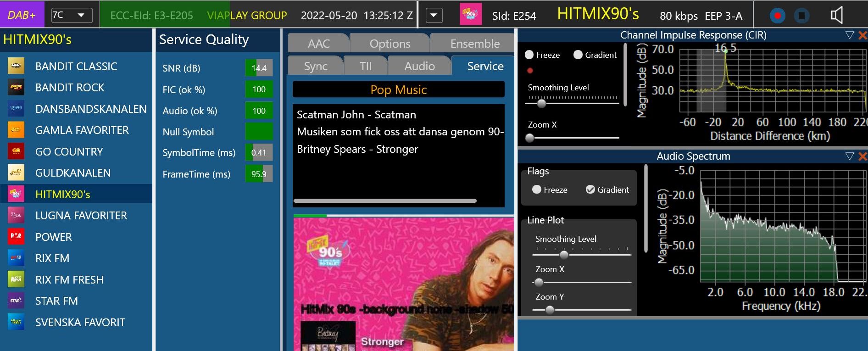This screenshot has width=868, height=351.
Task: Open the 7C channel dropdown
Action: click(x=72, y=15)
